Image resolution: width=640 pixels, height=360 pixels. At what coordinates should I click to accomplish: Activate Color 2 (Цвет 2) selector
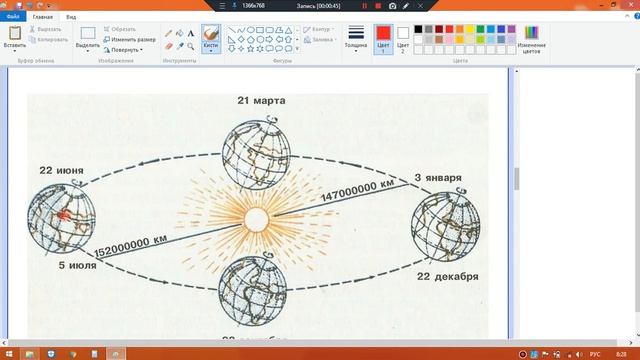pos(403,39)
